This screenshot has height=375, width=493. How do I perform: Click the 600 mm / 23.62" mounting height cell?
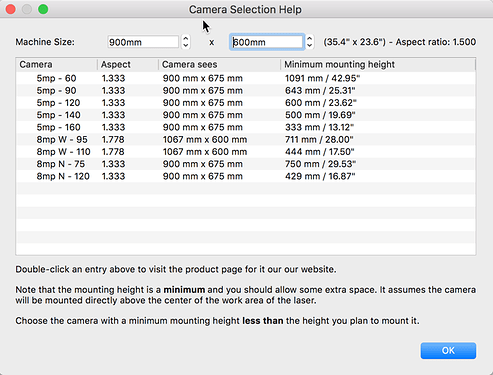pos(321,103)
